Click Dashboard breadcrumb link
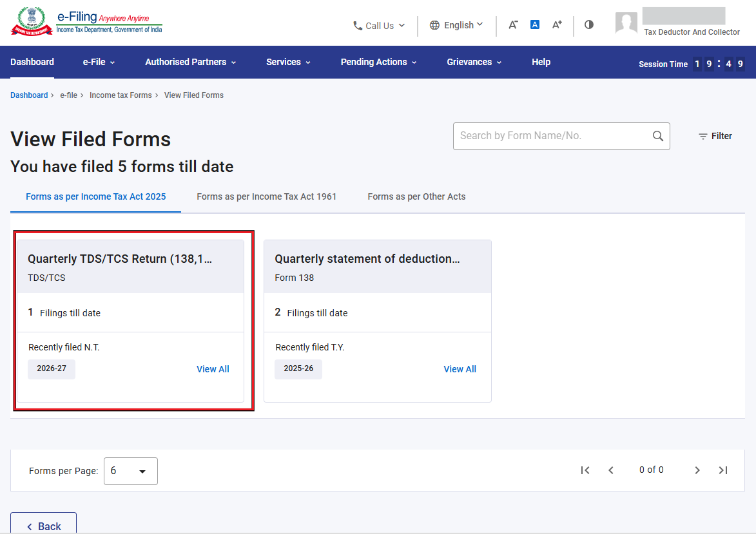 (29, 95)
